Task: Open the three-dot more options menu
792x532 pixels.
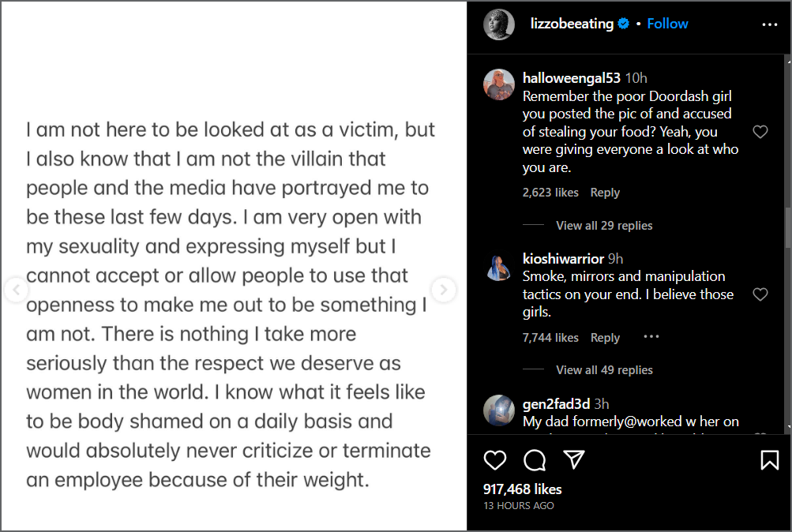Action: (770, 24)
